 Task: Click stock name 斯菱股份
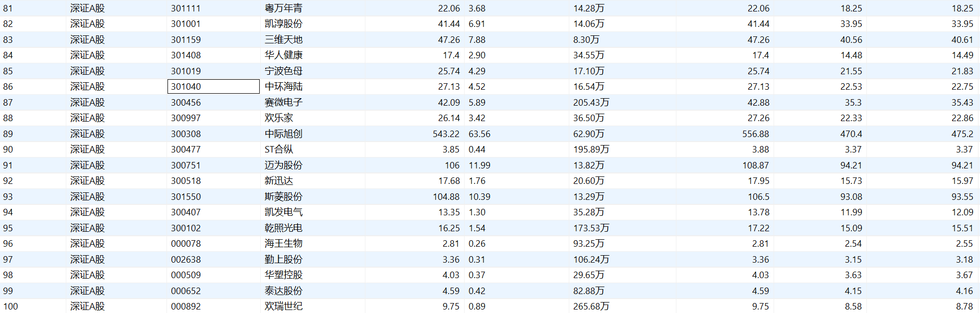(284, 197)
